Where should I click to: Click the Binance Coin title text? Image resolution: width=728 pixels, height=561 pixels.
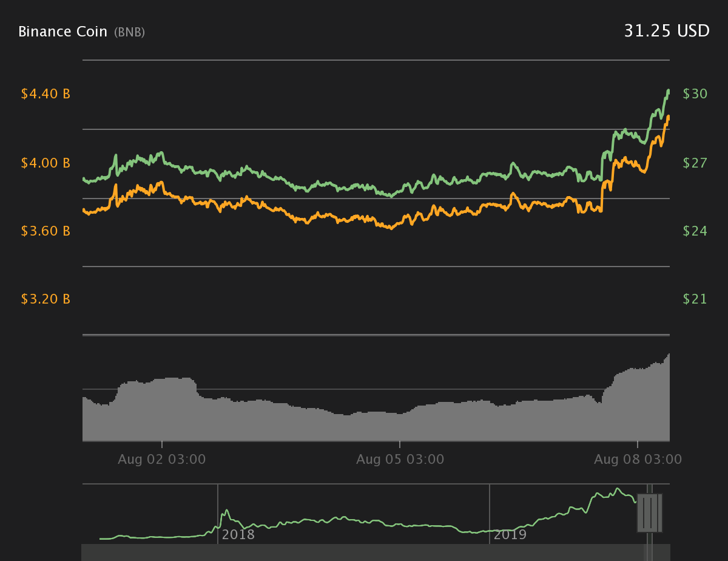pyautogui.click(x=63, y=32)
